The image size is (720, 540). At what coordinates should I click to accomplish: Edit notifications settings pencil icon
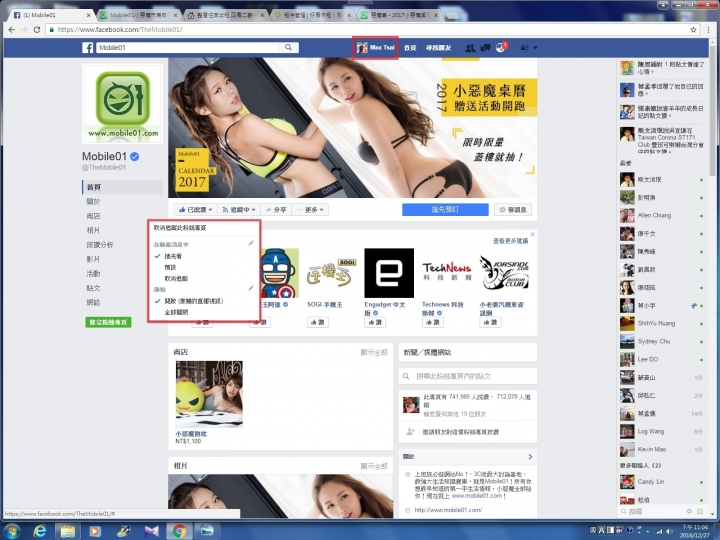[x=251, y=288]
